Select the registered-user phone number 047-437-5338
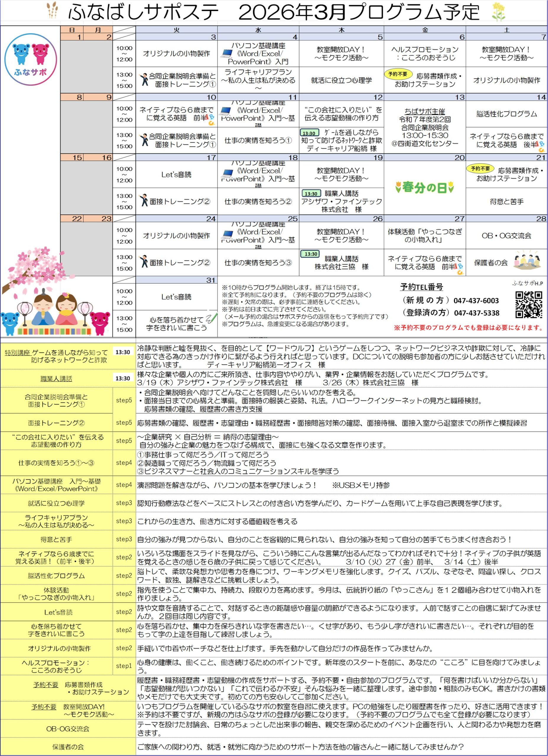Screen dimensions: 548x756 [476, 313]
